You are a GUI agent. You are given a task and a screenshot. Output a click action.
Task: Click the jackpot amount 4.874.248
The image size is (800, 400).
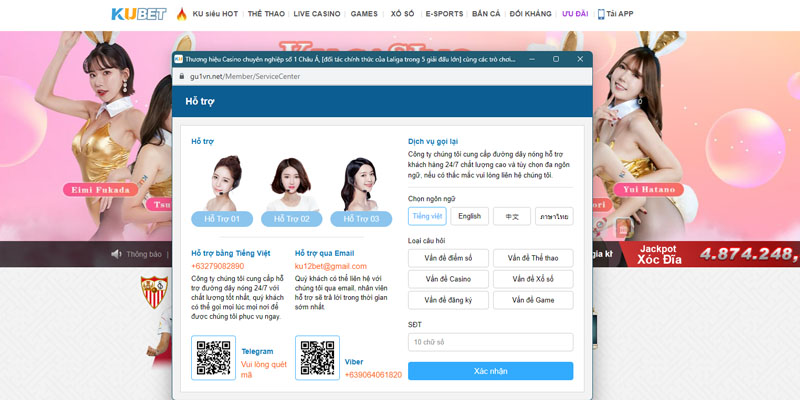pos(749,254)
